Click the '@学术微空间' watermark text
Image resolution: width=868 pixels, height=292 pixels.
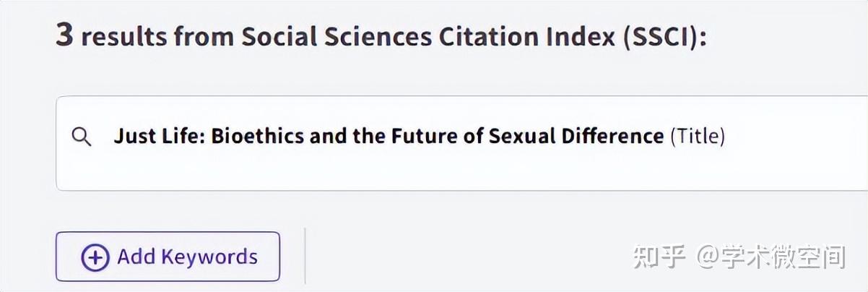pyautogui.click(x=771, y=257)
